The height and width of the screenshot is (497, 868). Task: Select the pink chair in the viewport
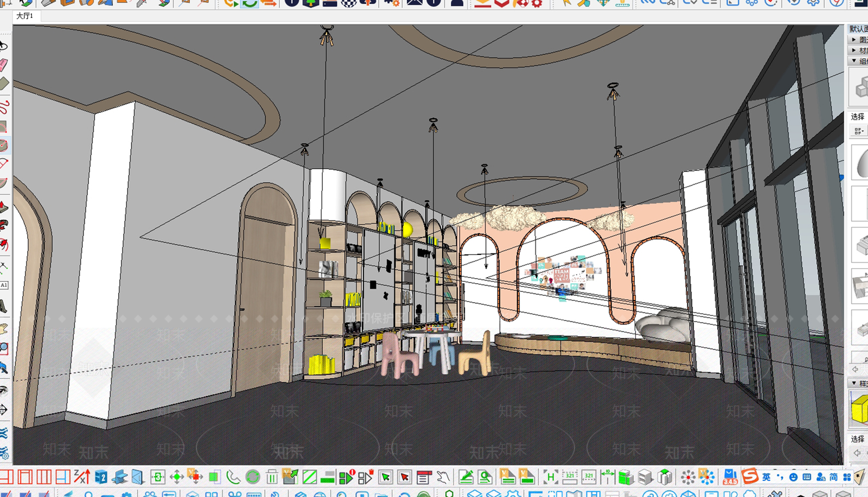pos(399,354)
